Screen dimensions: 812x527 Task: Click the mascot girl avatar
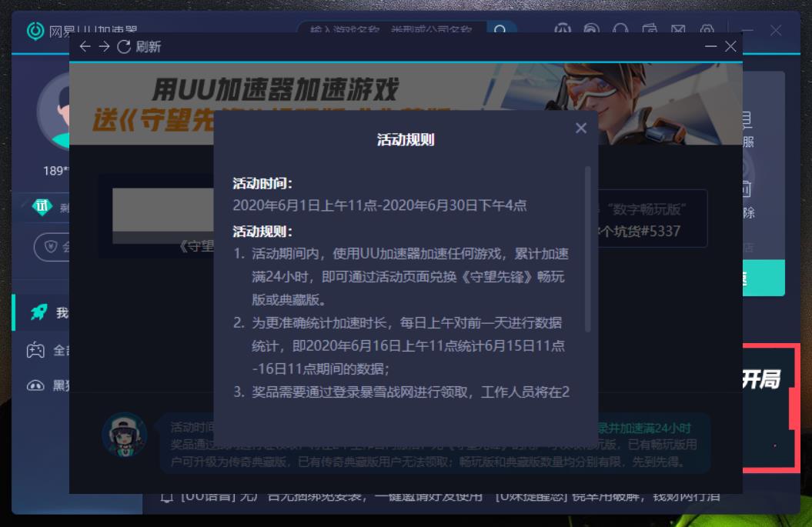click(125, 435)
